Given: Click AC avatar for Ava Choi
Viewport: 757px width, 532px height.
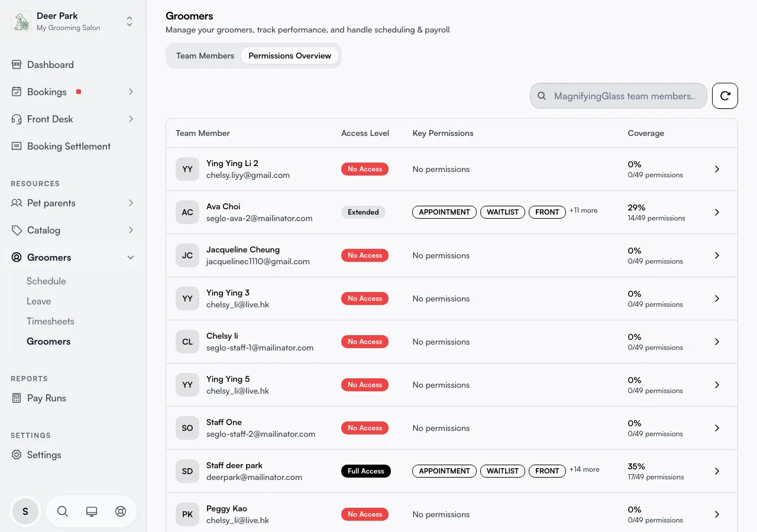Looking at the screenshot, I should [x=187, y=212].
